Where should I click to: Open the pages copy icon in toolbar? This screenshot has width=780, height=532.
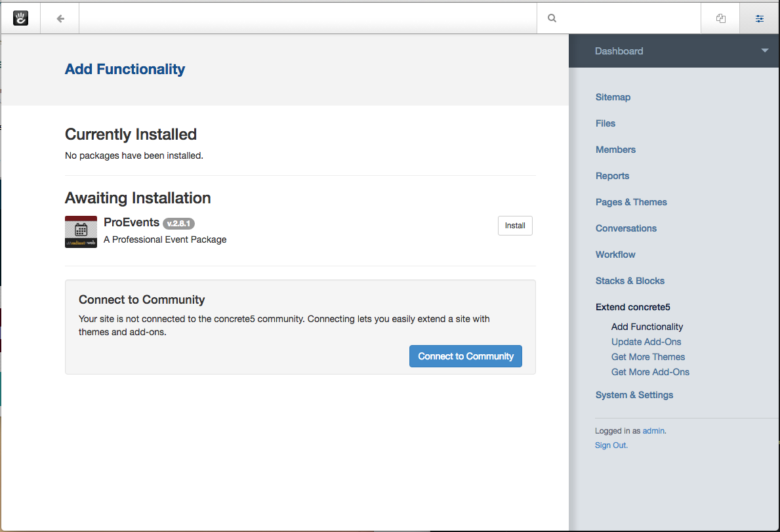point(721,18)
